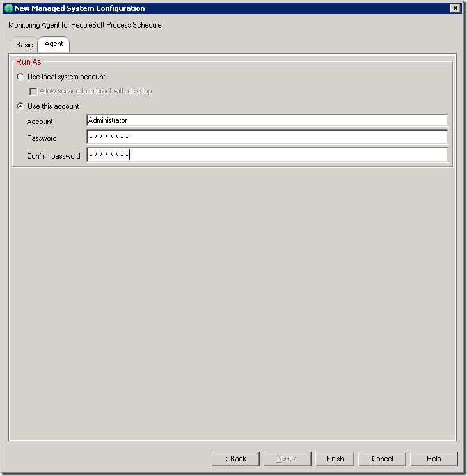Click the Confirm password field
Image resolution: width=467 pixels, height=476 pixels.
click(267, 155)
